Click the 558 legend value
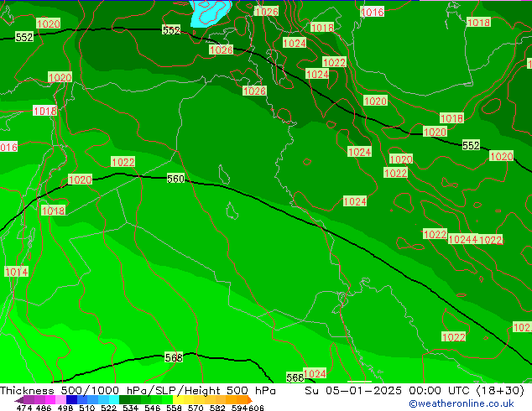 click(174, 408)
